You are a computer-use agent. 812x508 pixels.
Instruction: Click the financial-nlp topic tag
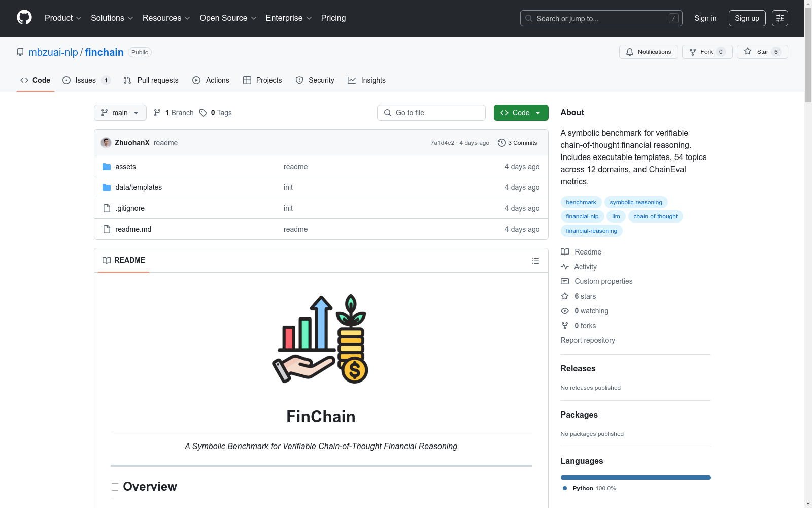coord(582,216)
